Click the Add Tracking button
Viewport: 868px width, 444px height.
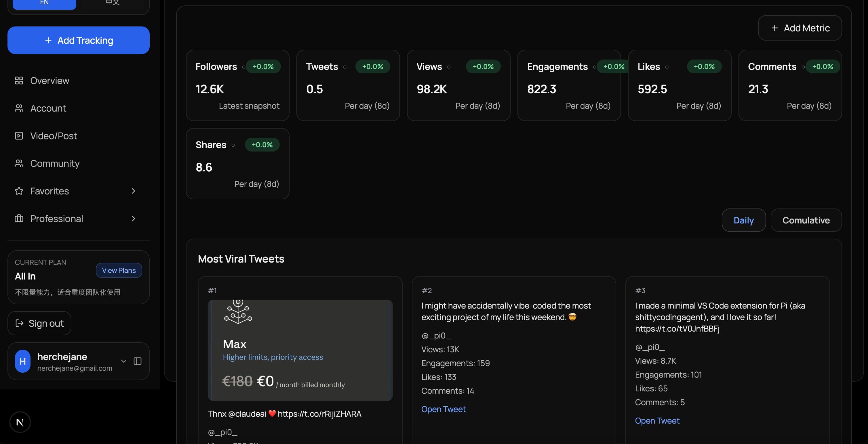(78, 40)
